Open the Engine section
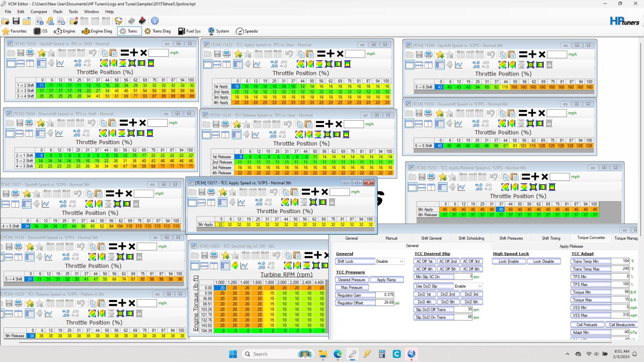644x362 pixels. point(64,31)
